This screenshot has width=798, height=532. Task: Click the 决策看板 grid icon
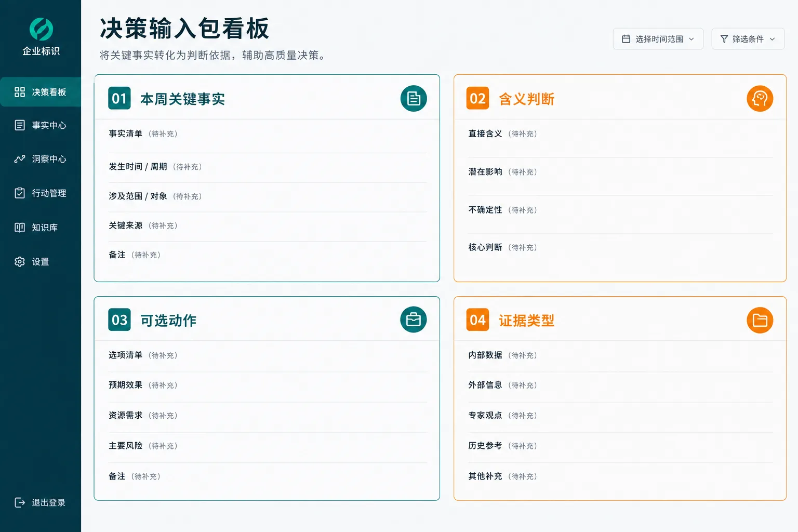(x=20, y=92)
